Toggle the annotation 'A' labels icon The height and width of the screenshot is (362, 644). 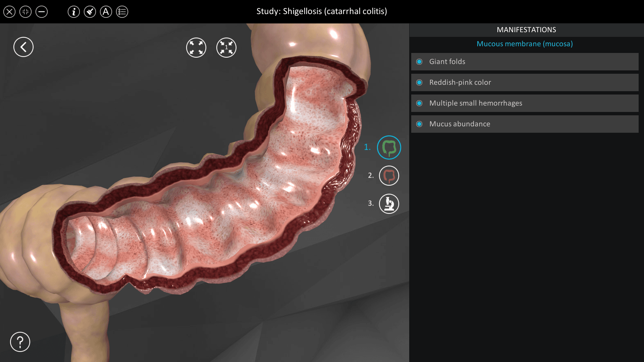(x=106, y=12)
